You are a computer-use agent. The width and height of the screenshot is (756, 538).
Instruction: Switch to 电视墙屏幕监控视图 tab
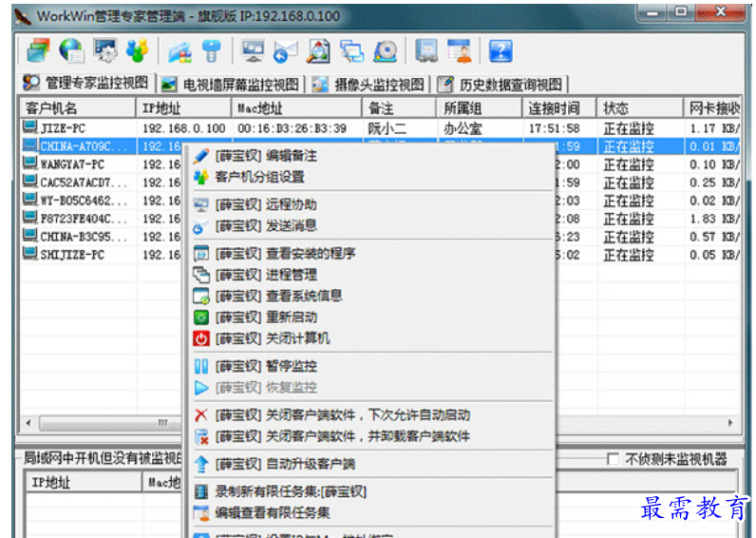(231, 85)
